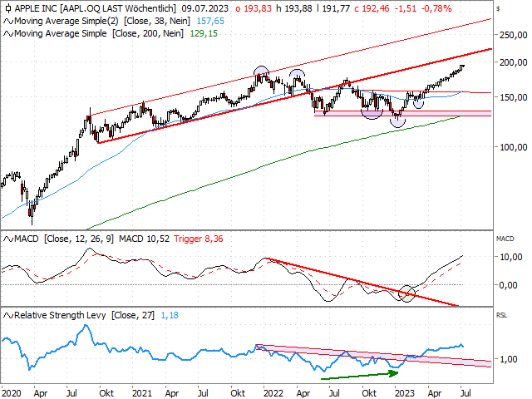Click the MACD [Close, 12, 26, 9] parameters
Image resolution: width=532 pixels, height=399 pixels.
[x=79, y=239]
